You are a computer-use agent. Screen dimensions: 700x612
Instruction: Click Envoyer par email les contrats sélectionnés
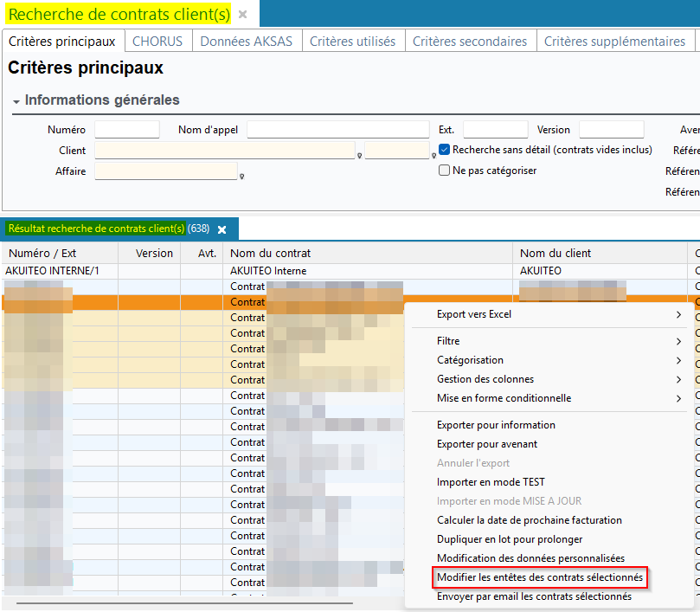(x=534, y=596)
